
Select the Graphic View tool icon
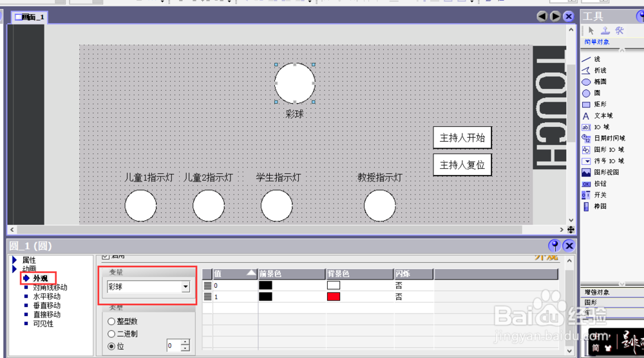586,173
